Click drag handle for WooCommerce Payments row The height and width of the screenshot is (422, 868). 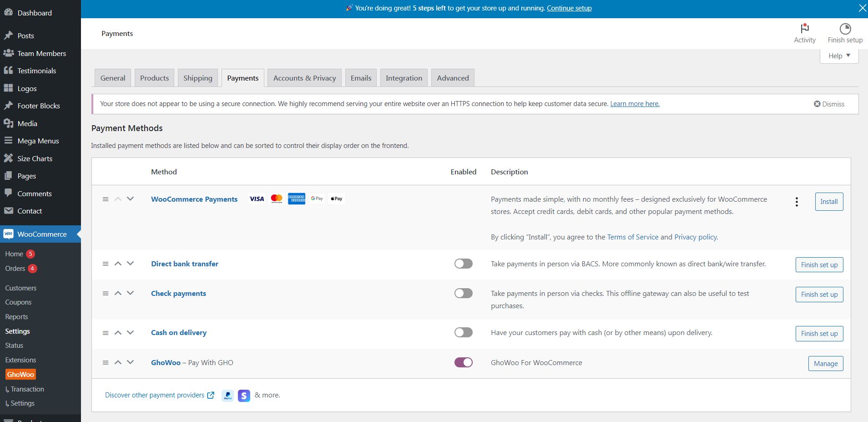[106, 199]
